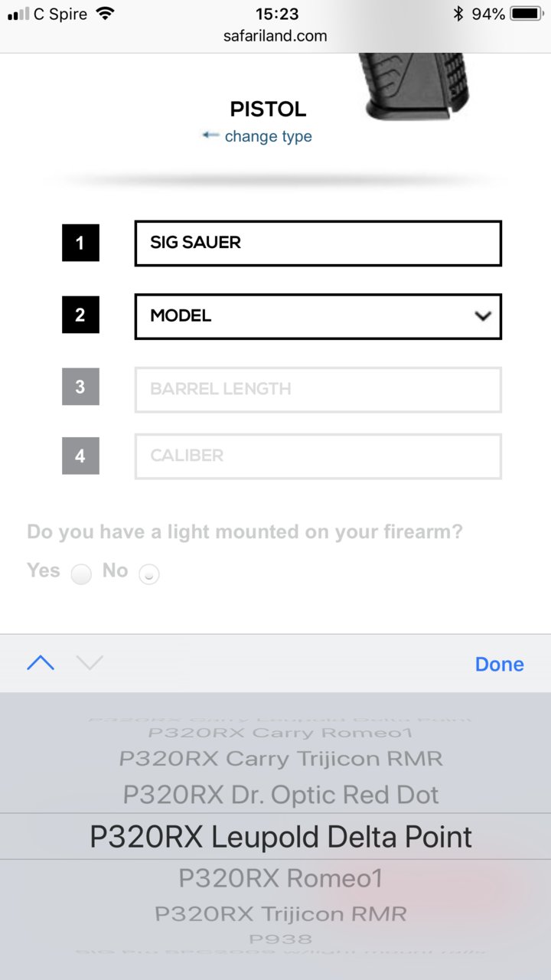Viewport: 551px width, 980px height.
Task: Choose P320RX Trijicon RMR option
Action: pyautogui.click(x=281, y=913)
